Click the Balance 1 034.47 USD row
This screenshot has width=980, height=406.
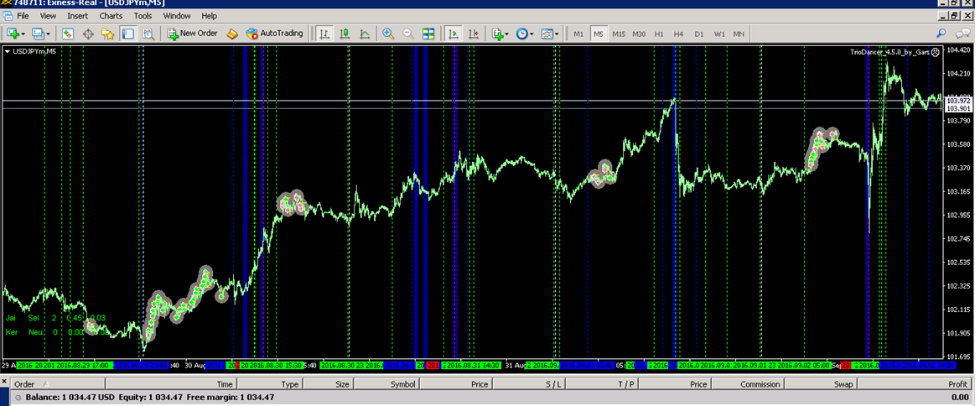click(490, 398)
